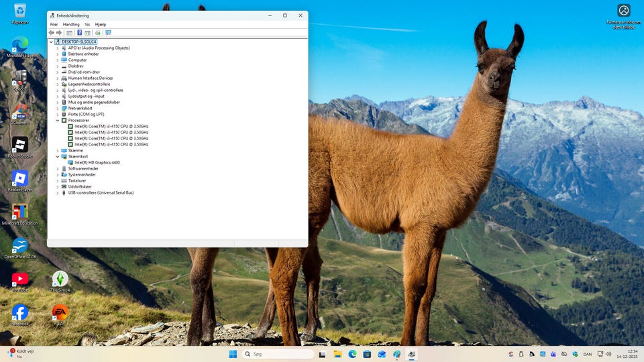Expand APO'er (Audio Processing Objects)
Viewport: 644px width, 362px height.
point(58,48)
